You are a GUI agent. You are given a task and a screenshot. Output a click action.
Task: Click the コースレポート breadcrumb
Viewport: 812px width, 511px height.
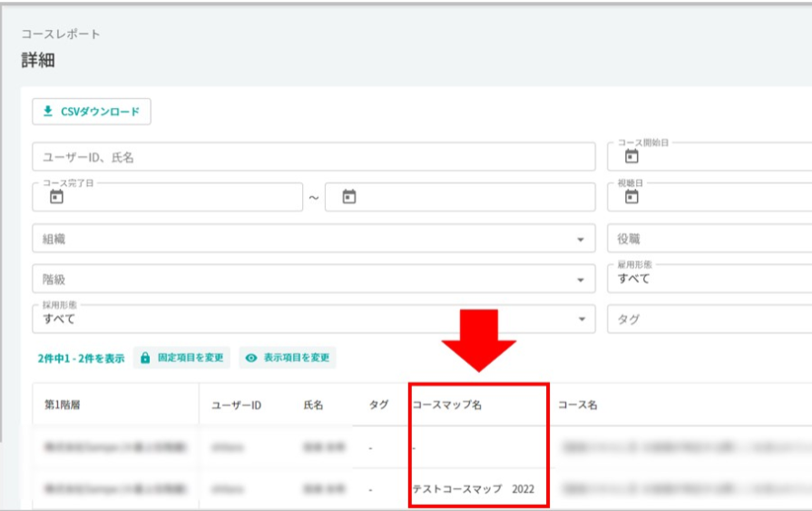pyautogui.click(x=61, y=34)
